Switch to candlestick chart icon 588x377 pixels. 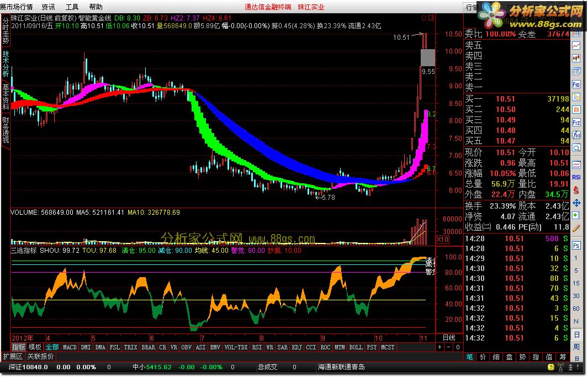pos(576,59)
